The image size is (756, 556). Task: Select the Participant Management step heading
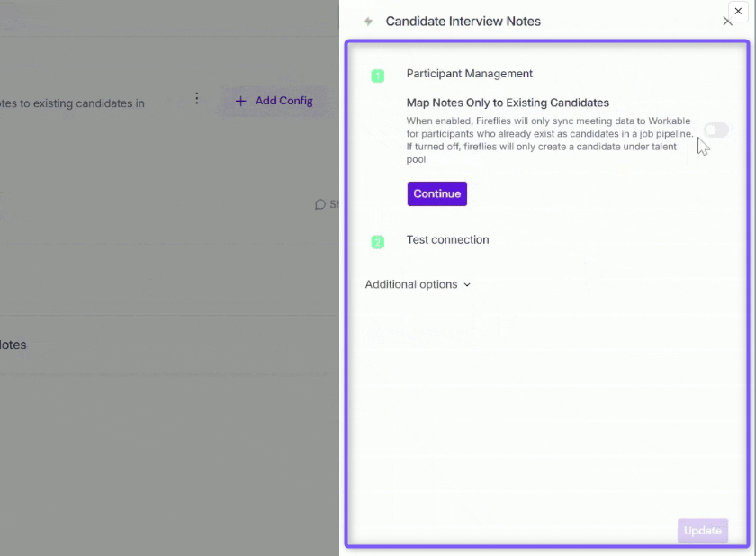[x=469, y=74]
